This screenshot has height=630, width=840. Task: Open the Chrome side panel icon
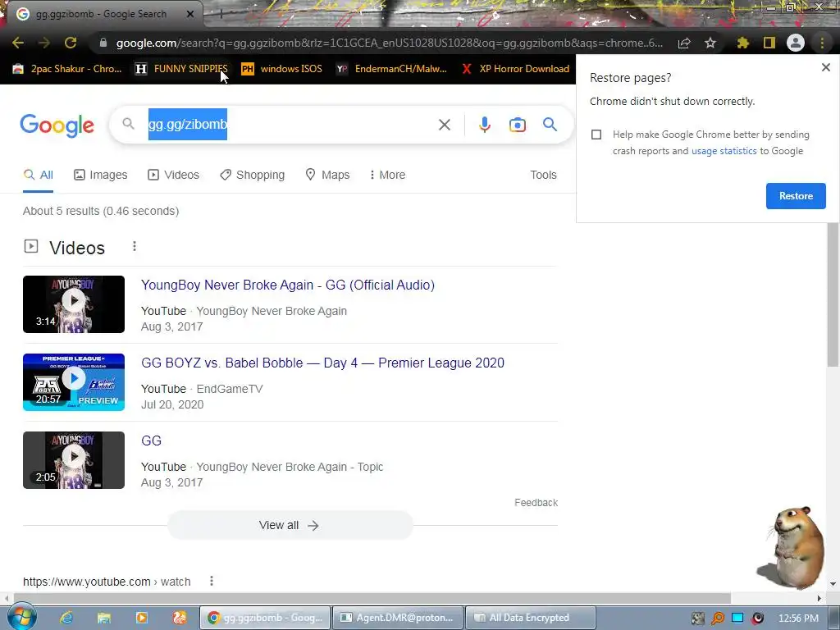click(x=769, y=43)
